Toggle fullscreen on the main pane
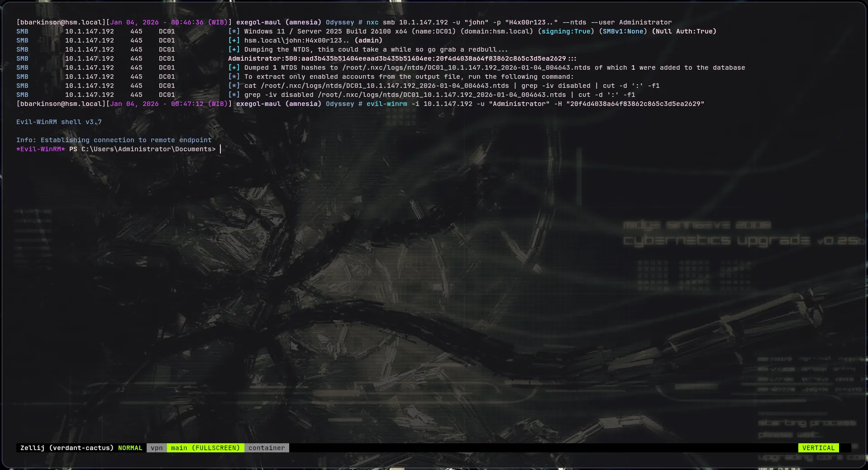Screen dimensions: 868x470 205,448
